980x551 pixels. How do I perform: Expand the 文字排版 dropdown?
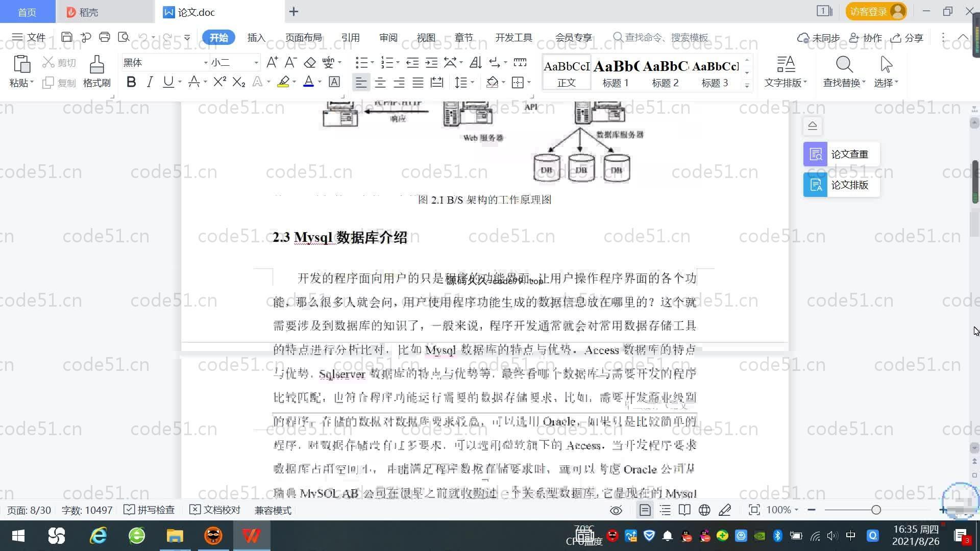click(786, 83)
